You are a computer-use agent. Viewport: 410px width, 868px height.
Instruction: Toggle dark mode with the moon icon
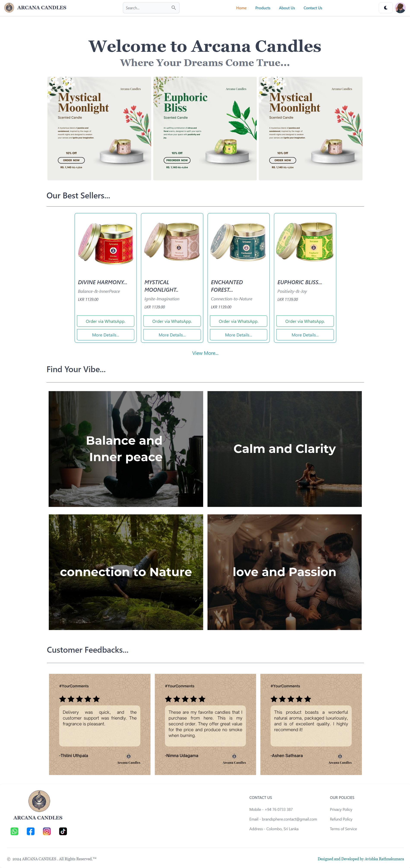point(385,8)
